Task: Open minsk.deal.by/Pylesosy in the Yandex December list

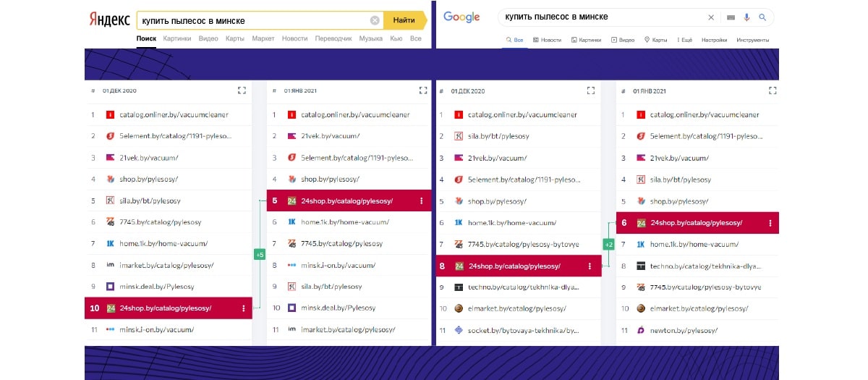Action: point(158,287)
